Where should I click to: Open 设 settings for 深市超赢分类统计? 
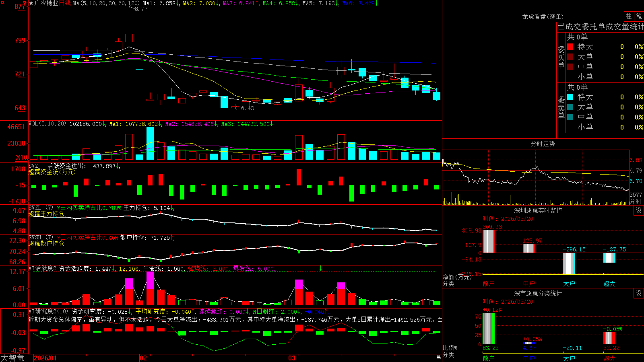639,293
